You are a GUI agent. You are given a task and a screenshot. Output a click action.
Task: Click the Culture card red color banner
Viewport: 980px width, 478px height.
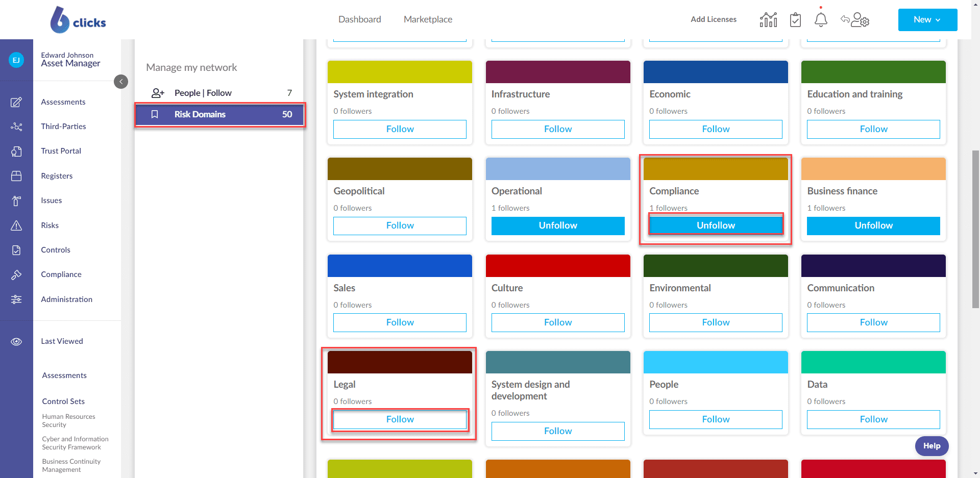click(x=557, y=266)
